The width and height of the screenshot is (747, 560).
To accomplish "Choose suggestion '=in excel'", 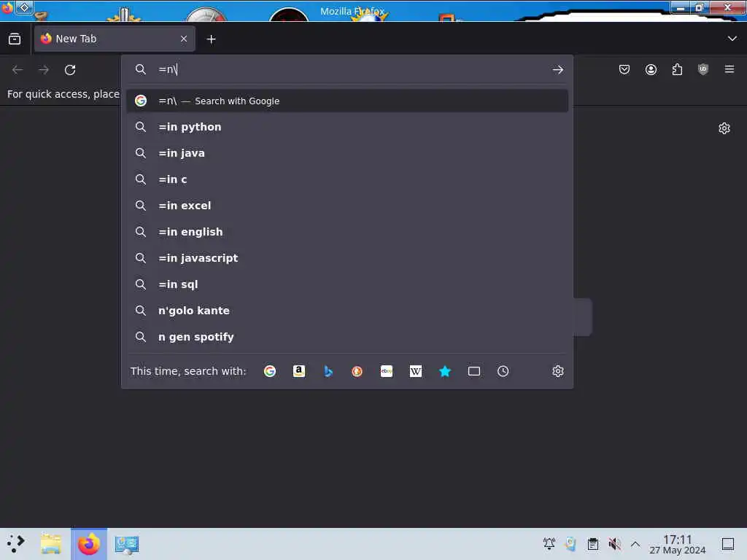I will coord(347,206).
